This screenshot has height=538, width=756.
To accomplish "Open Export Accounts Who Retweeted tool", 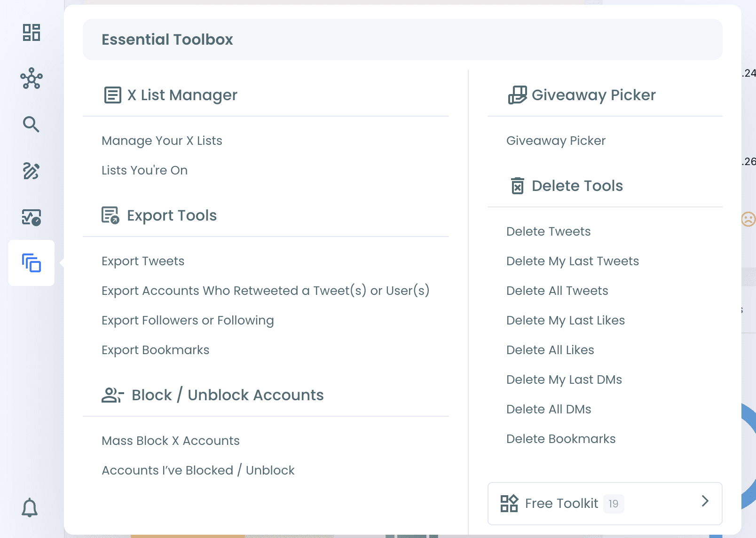I will click(x=266, y=291).
